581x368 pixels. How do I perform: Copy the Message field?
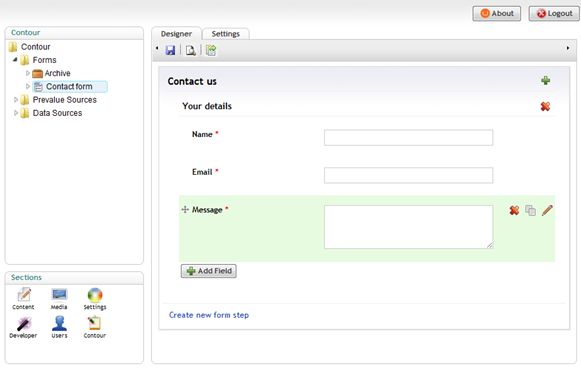click(x=530, y=210)
